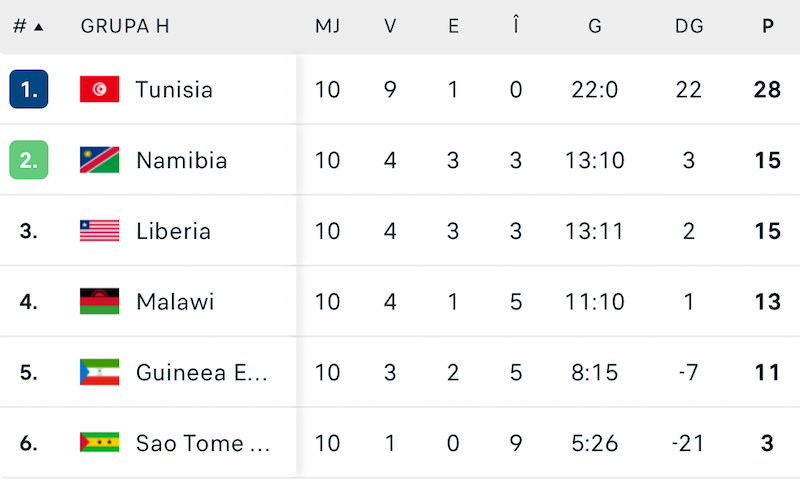Click the green rank 2 badge
The width and height of the screenshot is (800, 482).
pos(29,160)
